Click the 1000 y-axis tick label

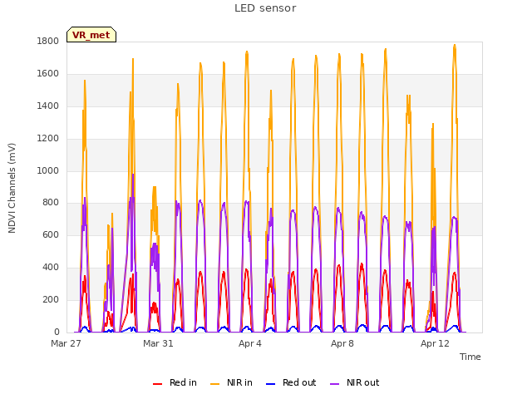(48, 170)
